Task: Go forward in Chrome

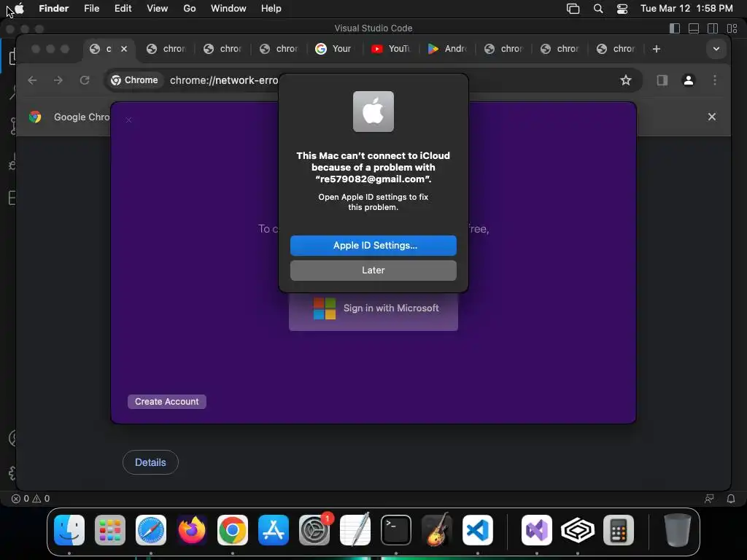Action: pyautogui.click(x=58, y=80)
